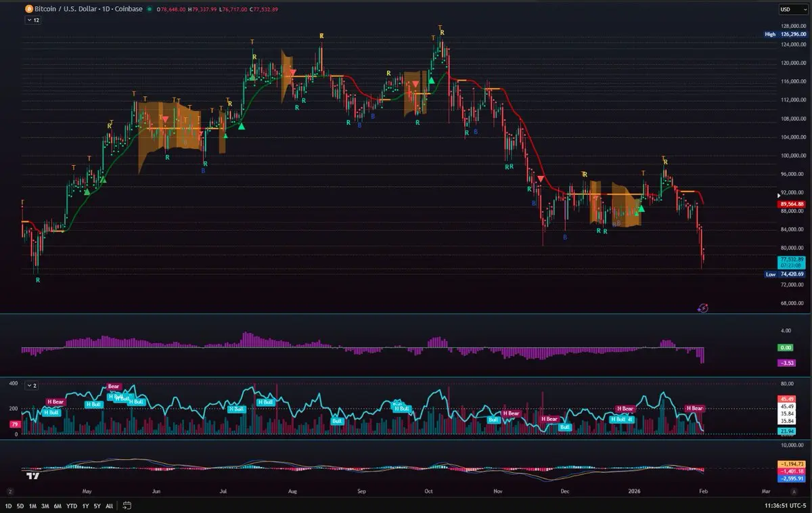Click the May label on time axis

[x=86, y=491]
